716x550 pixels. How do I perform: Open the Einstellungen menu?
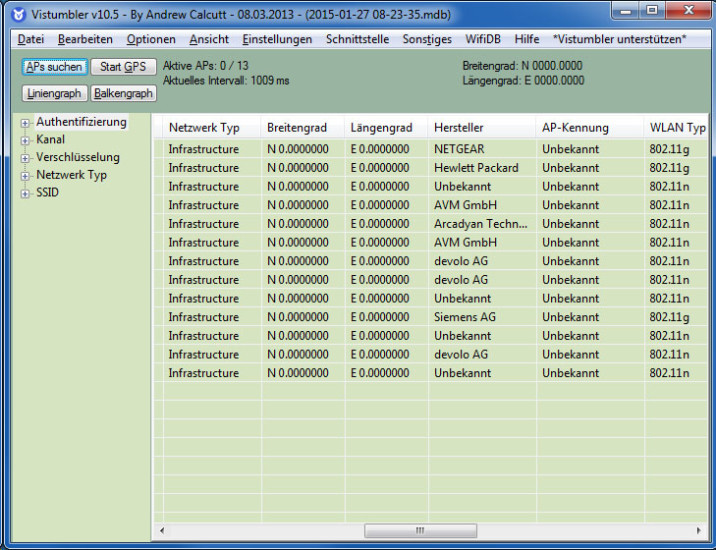click(x=277, y=39)
